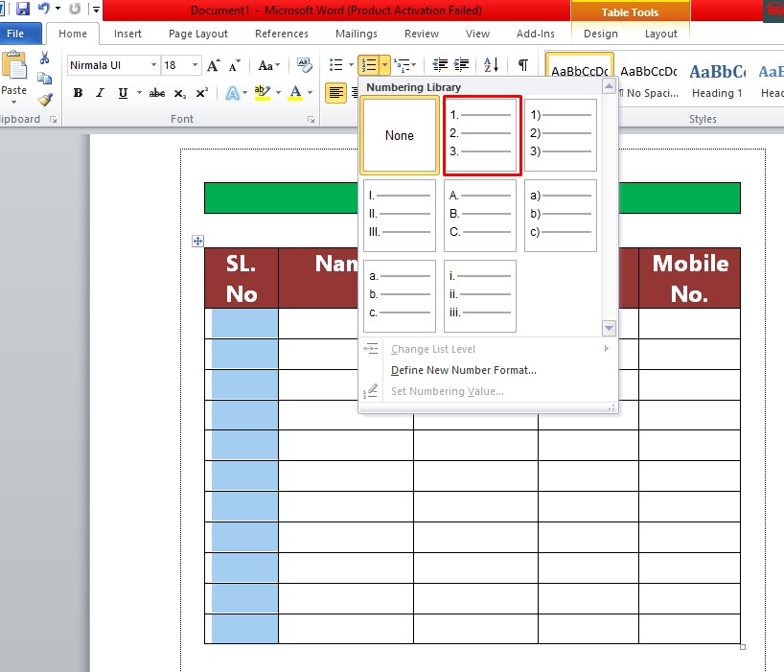Click the Sort A-Z icon

tap(491, 65)
